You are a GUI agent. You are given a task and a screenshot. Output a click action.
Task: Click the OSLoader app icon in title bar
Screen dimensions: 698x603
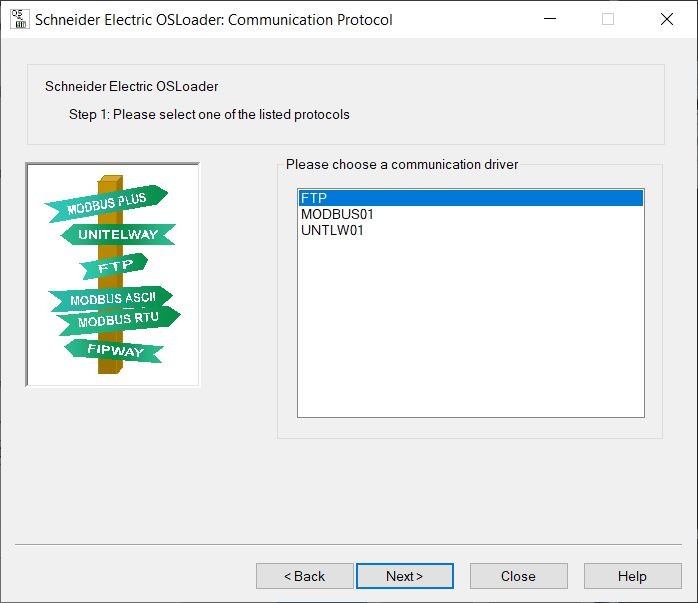20,19
